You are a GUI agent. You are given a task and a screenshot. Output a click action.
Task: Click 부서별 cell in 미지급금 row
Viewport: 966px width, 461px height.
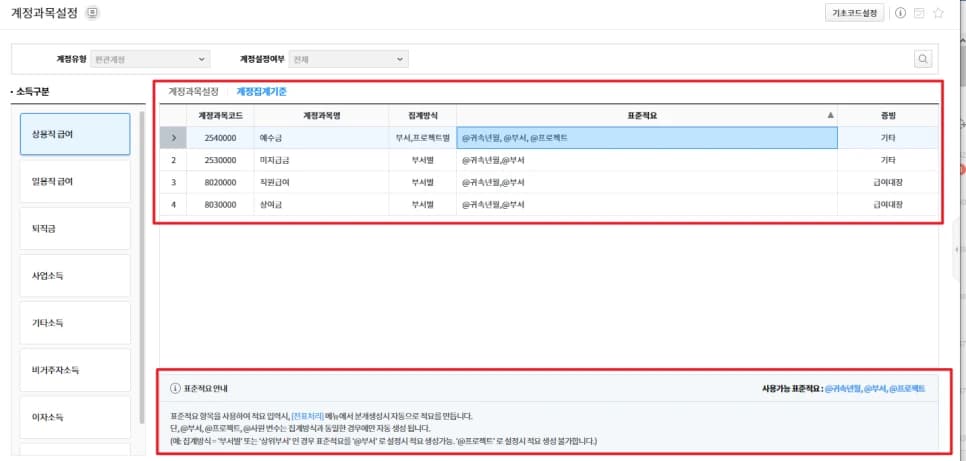pos(423,160)
